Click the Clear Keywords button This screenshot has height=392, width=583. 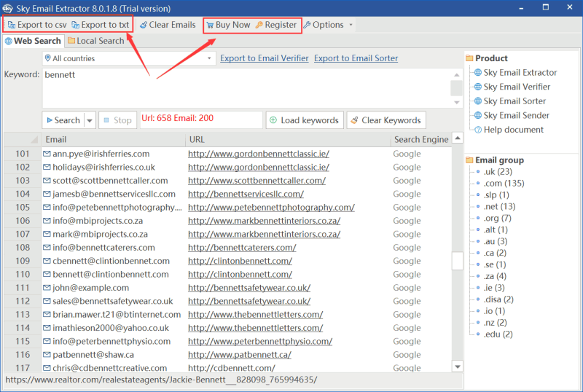tap(386, 120)
